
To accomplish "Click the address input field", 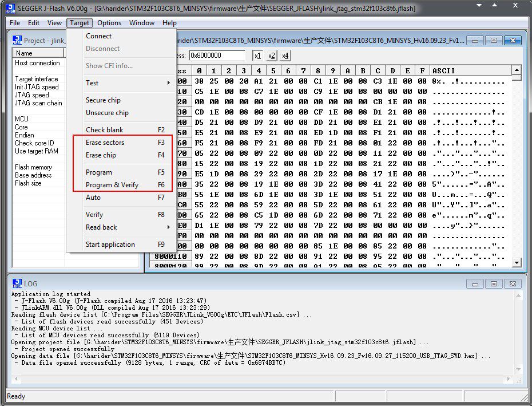I will pos(217,56).
